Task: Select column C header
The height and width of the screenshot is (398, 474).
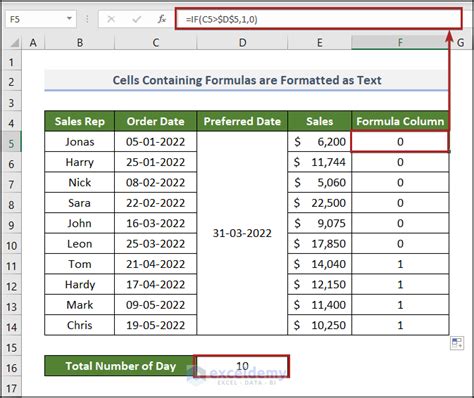Action: coord(156,43)
